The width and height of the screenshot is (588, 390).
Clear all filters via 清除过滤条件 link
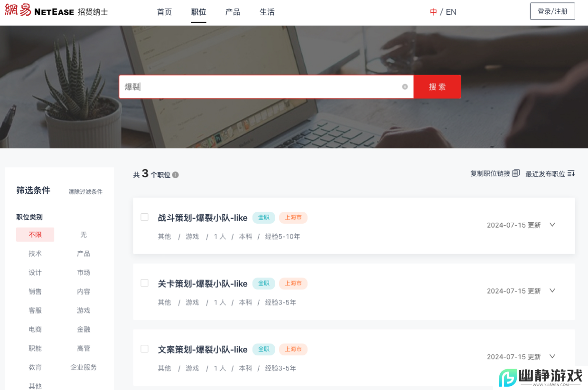[x=84, y=191]
